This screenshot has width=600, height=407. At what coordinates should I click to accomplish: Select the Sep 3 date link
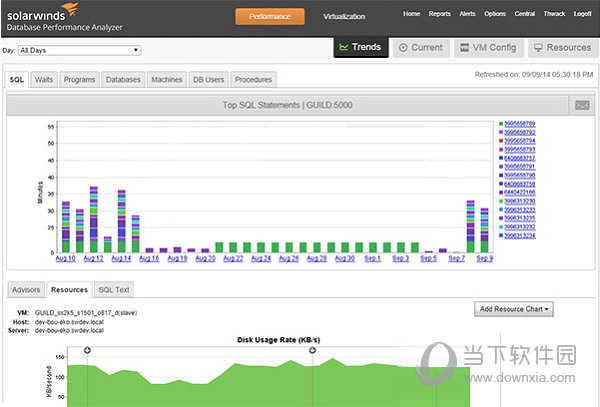click(401, 259)
